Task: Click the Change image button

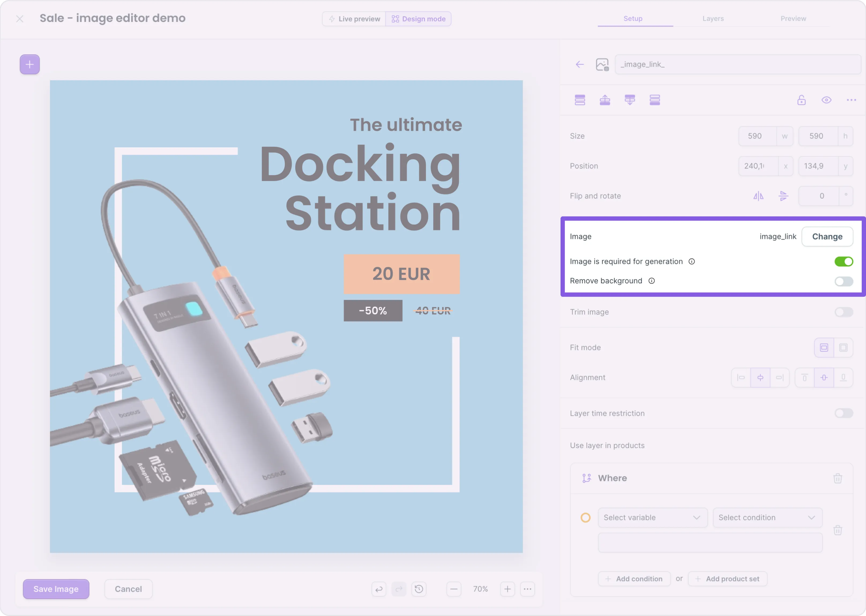Action: click(827, 236)
